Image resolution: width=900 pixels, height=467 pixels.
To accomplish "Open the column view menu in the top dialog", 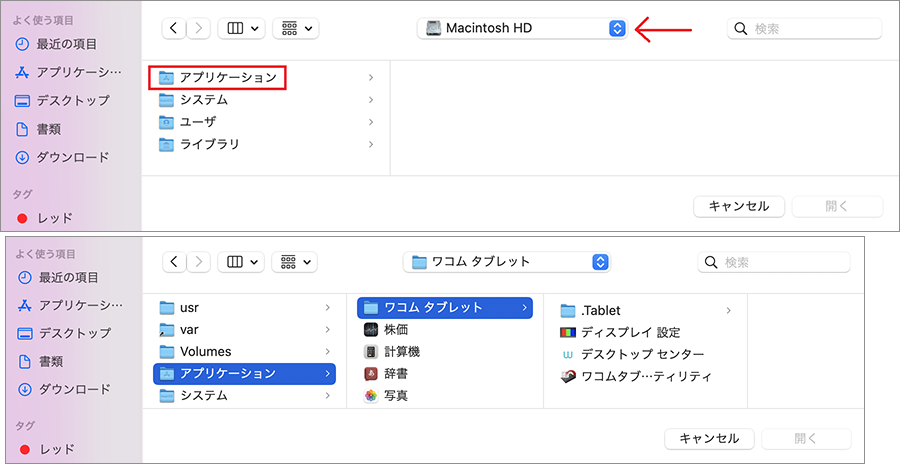I will point(242,28).
